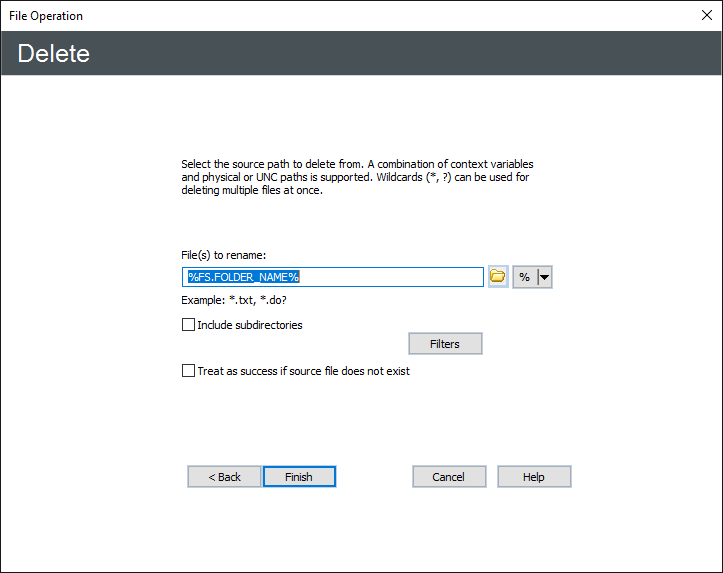This screenshot has height=573, width=723.
Task: Open the Filters dialog
Action: (x=445, y=344)
